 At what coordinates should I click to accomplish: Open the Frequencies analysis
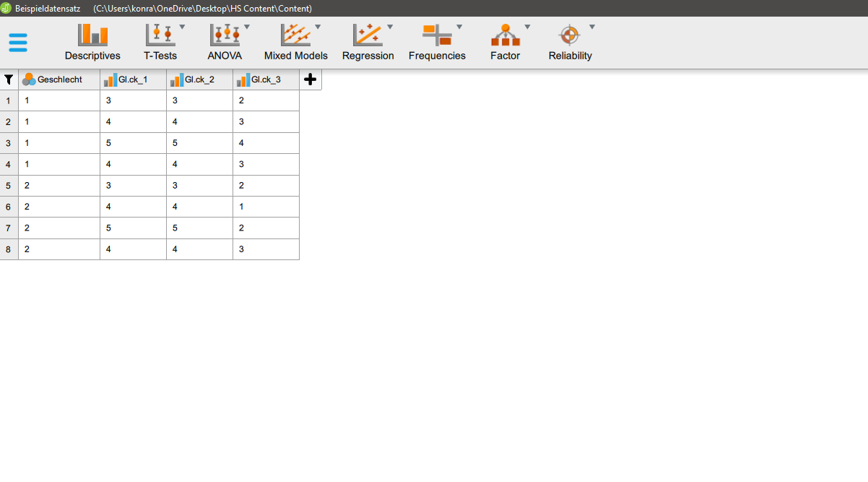coord(437,41)
